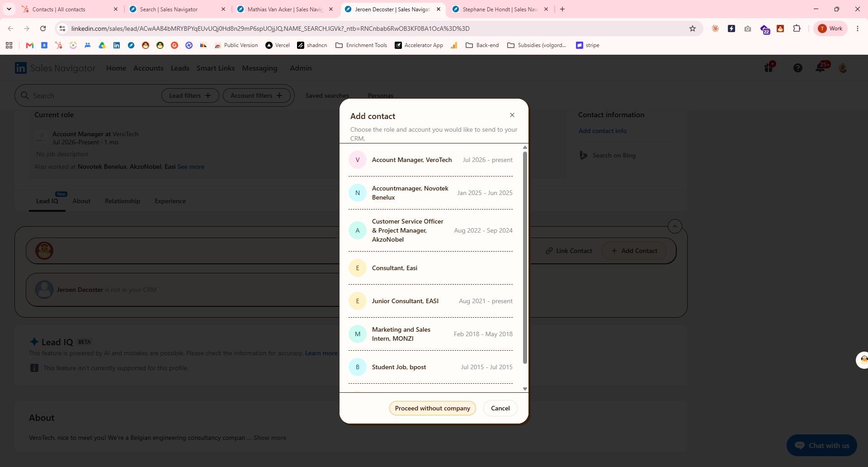Screen dimensions: 868x467
Task: Select Account Manager, VeroTech role
Action: [x=430, y=160]
